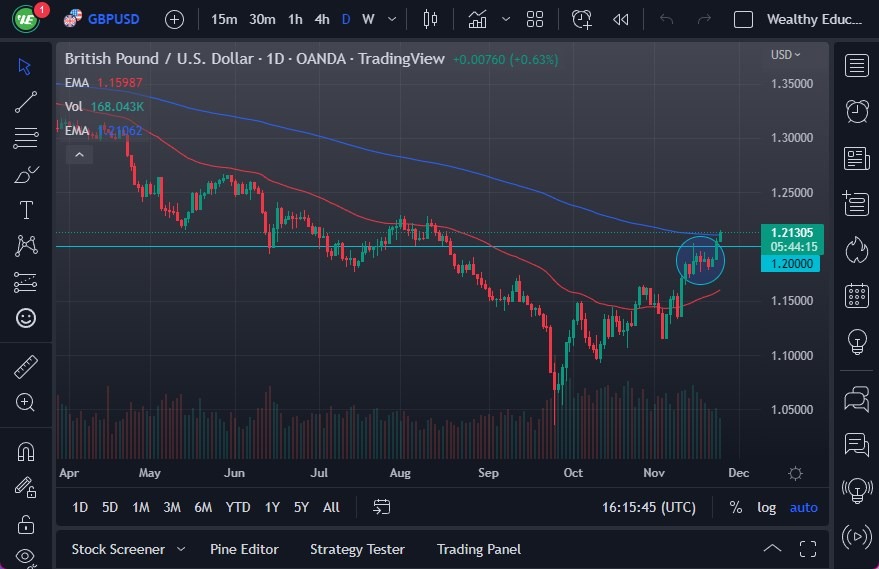Expand the USD currency dropdown
879x569 pixels.
click(786, 55)
